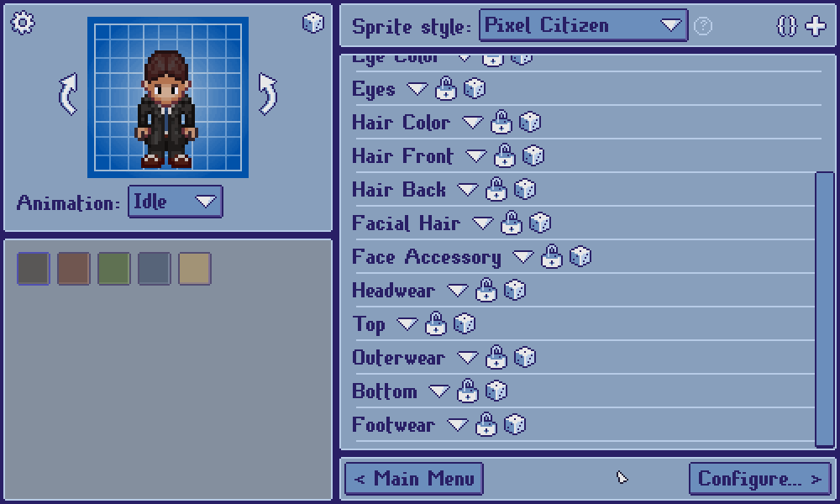Open the Animation Idle dropdown
This screenshot has width=840, height=504.
176,202
